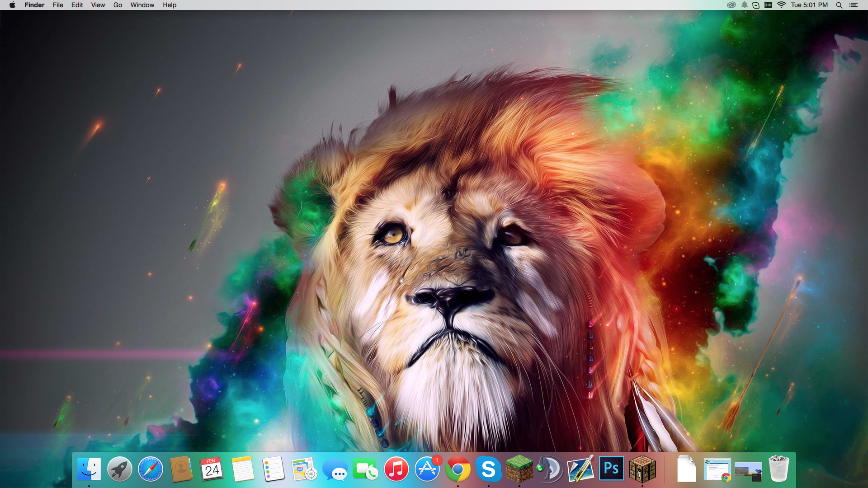Open the Contacts app in dock

click(x=181, y=469)
